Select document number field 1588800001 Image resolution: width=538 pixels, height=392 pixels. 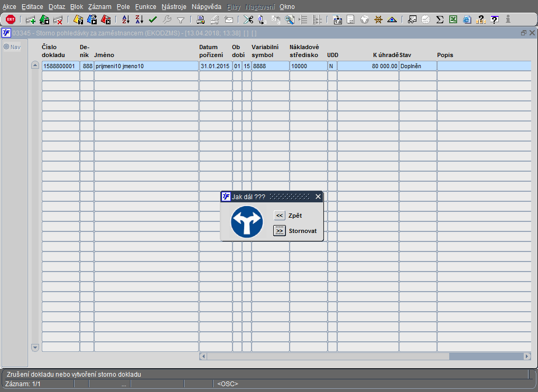tap(61, 66)
